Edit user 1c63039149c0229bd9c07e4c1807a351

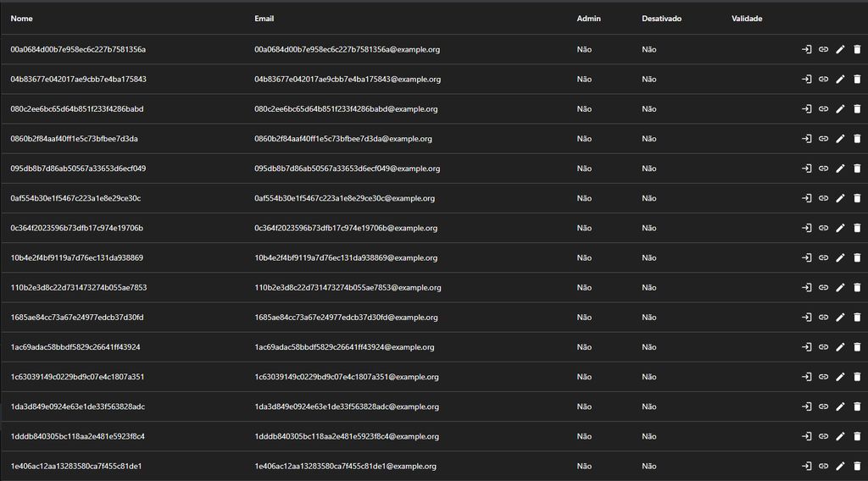pyautogui.click(x=840, y=377)
